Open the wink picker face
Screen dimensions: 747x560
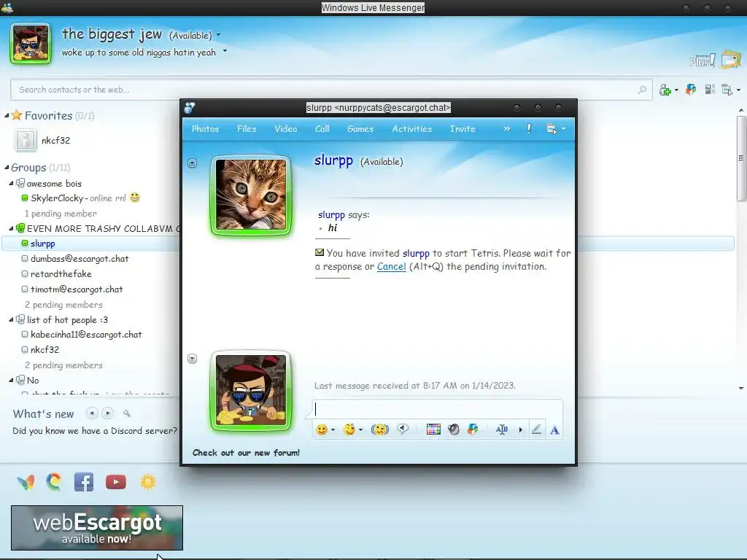pos(349,429)
